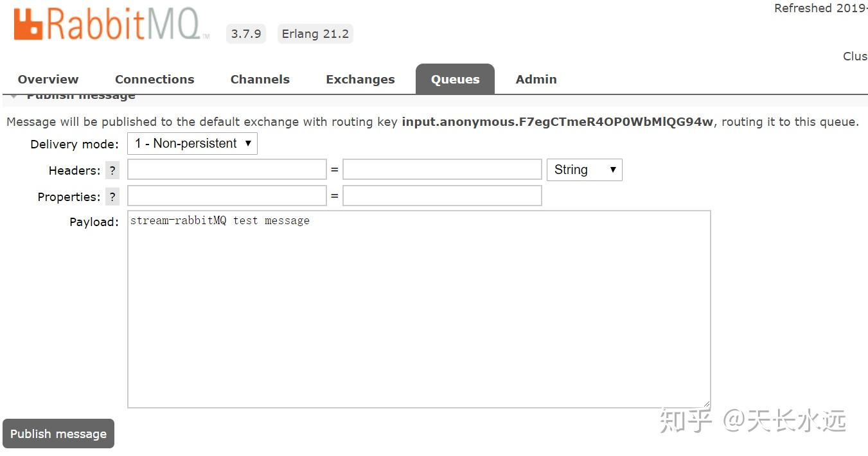868x456 pixels.
Task: Open the Delivery mode dropdown
Action: coord(192,143)
